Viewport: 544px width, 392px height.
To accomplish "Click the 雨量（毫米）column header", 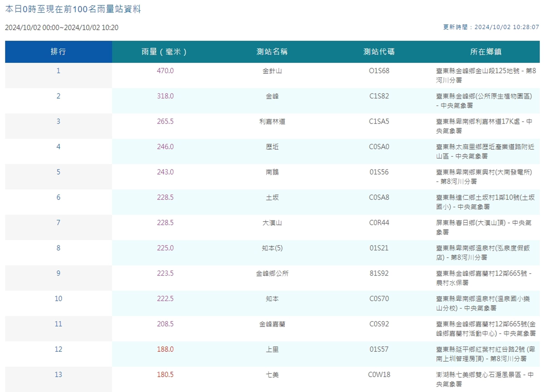I will (x=165, y=52).
